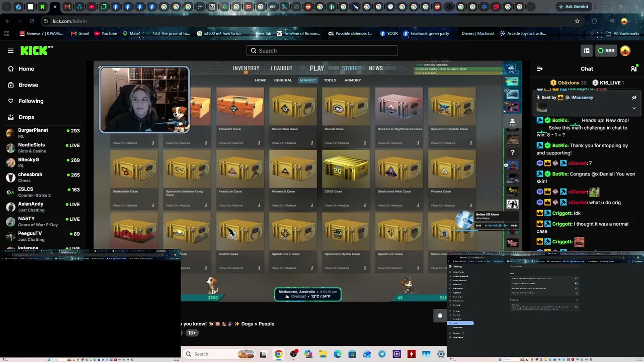The width and height of the screenshot is (644, 362).
Task: Click the 18+ content badge
Action: tap(192, 333)
